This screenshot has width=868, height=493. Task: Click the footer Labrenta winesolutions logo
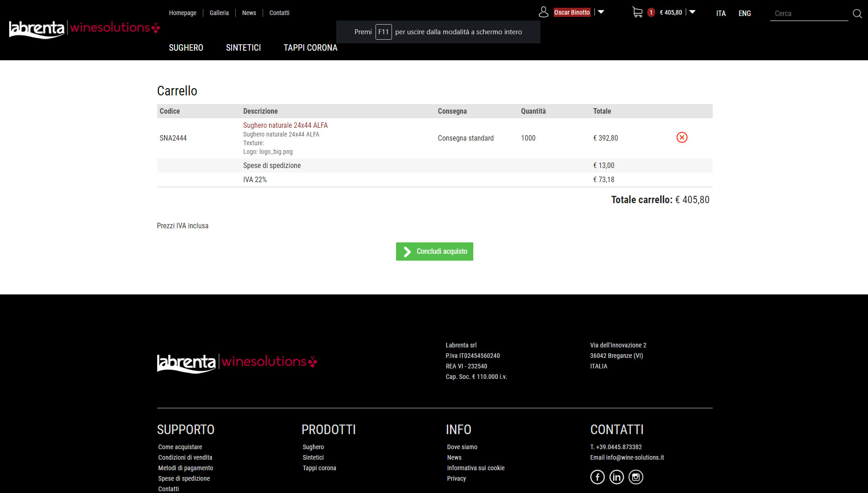(237, 363)
